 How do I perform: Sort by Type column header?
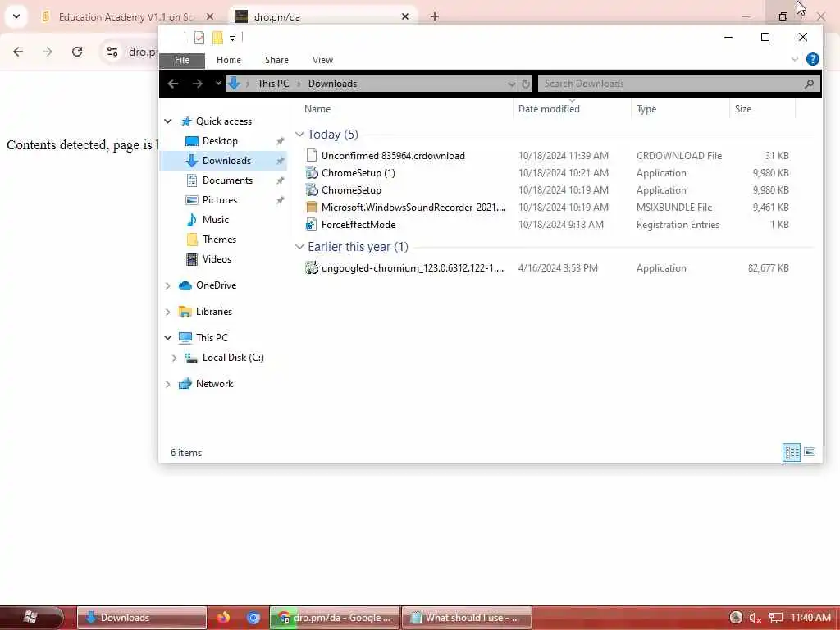(x=646, y=109)
